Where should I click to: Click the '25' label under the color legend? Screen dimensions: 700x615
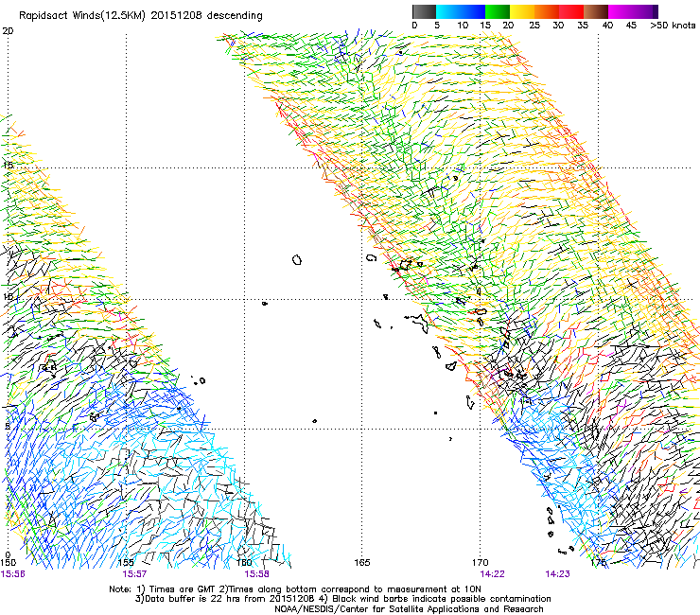(x=534, y=26)
